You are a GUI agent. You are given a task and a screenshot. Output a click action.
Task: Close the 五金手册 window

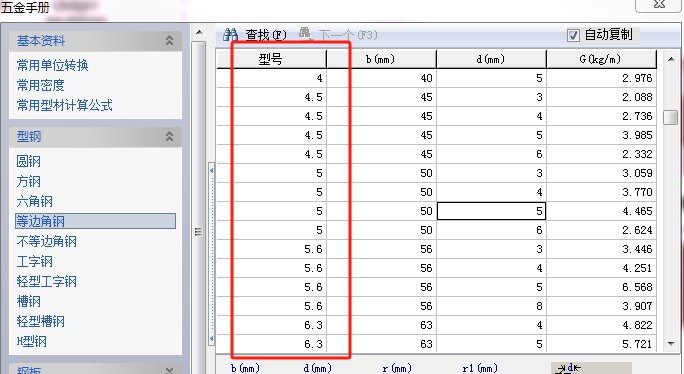click(x=659, y=4)
